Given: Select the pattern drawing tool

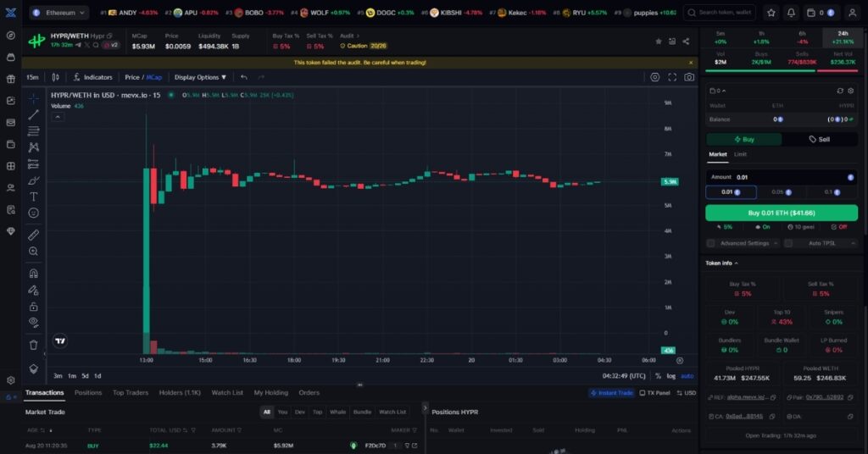Looking at the screenshot, I should pos(33,147).
